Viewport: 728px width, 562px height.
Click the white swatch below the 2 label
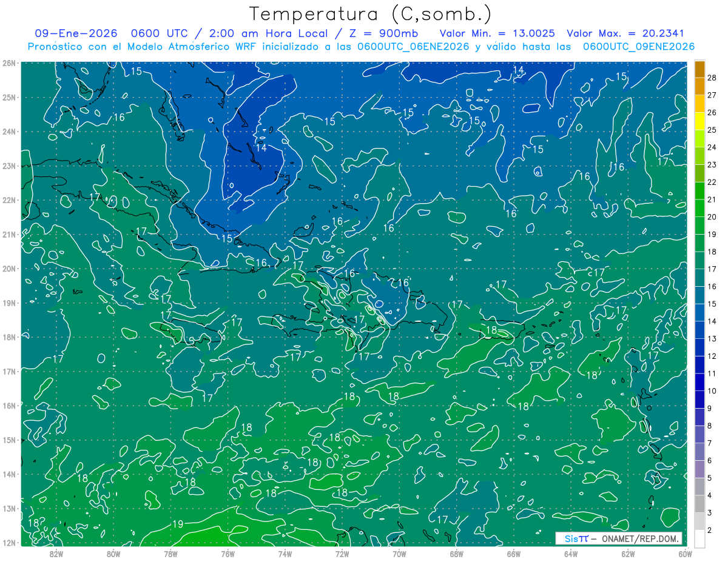pos(700,538)
